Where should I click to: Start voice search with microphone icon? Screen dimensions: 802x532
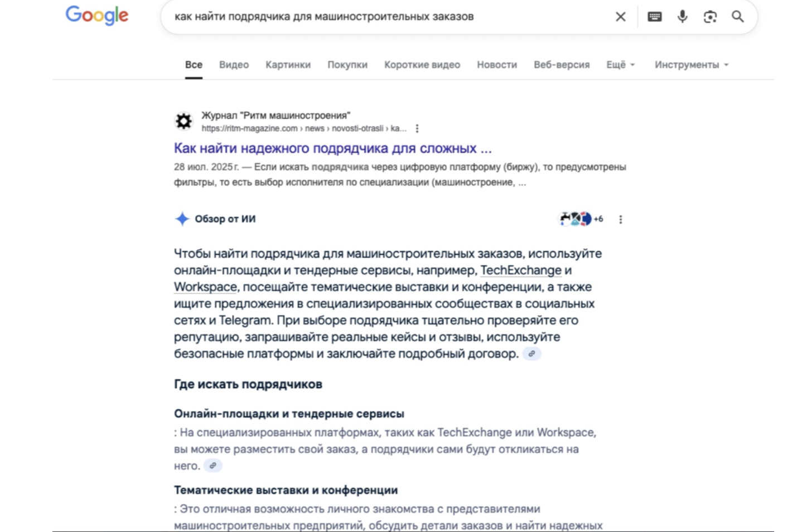click(682, 17)
